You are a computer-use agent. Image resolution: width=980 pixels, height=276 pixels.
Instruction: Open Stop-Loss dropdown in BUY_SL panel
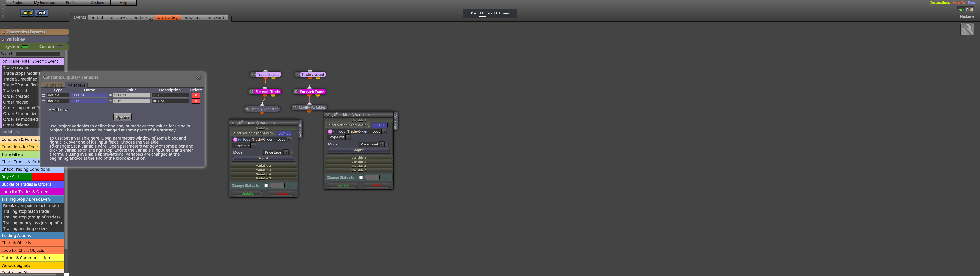tap(253, 145)
